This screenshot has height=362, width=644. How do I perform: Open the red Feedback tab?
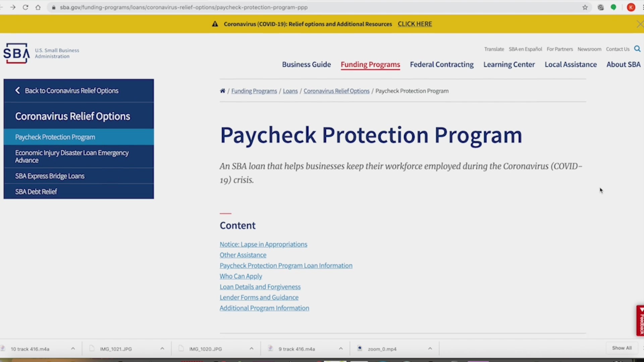click(640, 320)
